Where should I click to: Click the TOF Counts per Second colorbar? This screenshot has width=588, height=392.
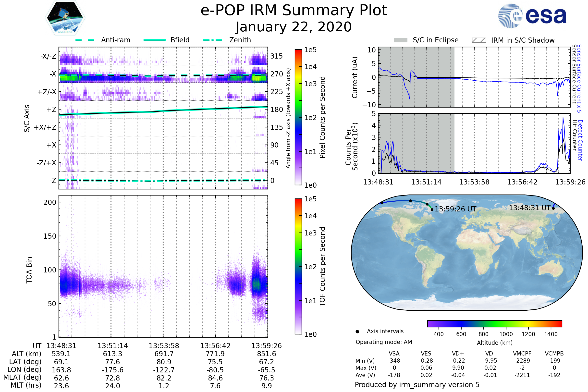click(x=298, y=266)
